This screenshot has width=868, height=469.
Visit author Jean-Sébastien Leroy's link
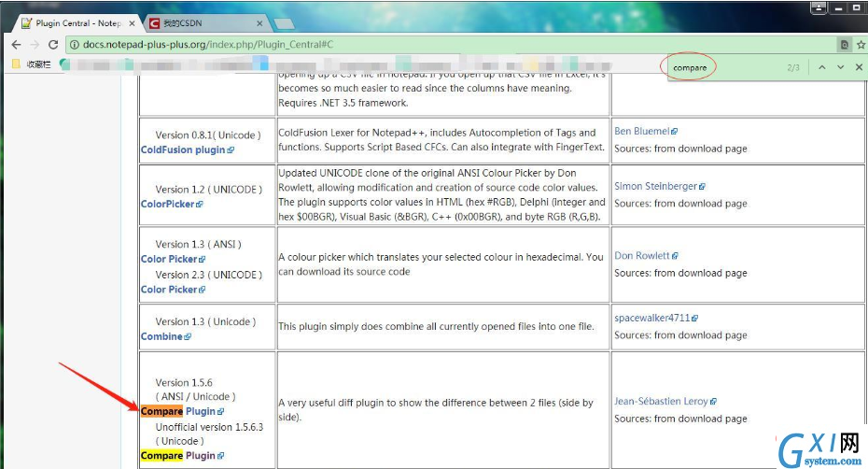coord(661,402)
